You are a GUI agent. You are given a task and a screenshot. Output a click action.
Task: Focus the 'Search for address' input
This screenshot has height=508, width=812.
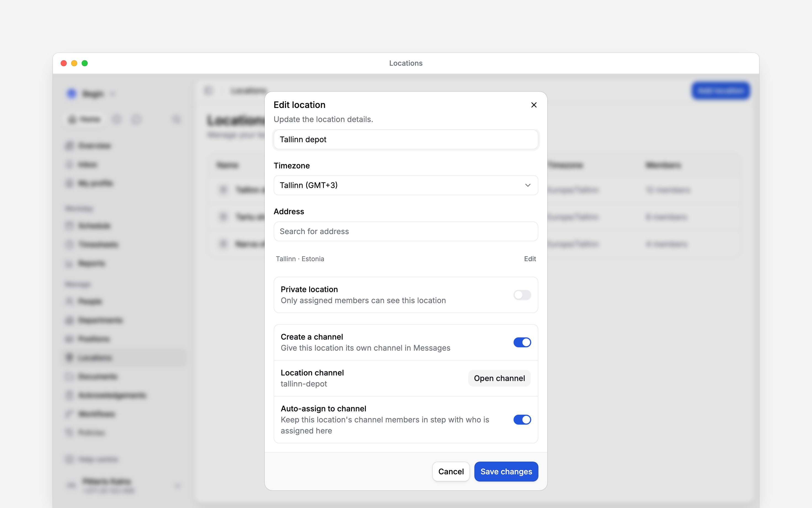(406, 231)
